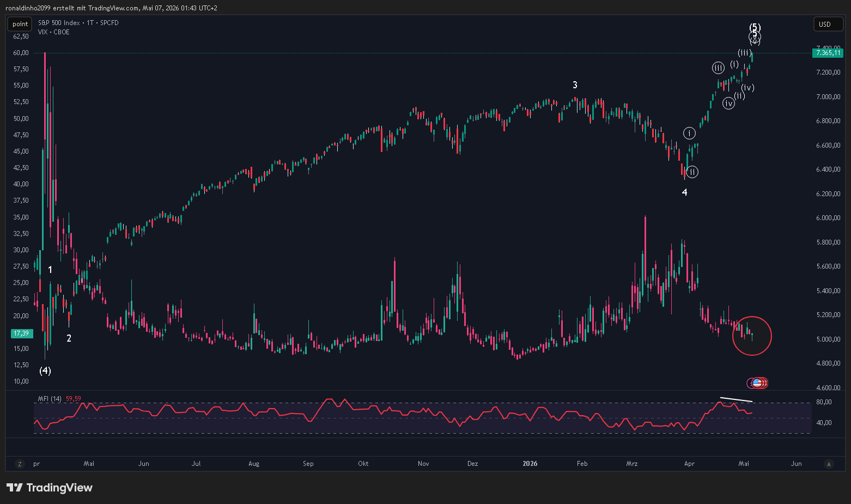
Task: Select the circled 'ii' wave label
Action: tap(692, 172)
